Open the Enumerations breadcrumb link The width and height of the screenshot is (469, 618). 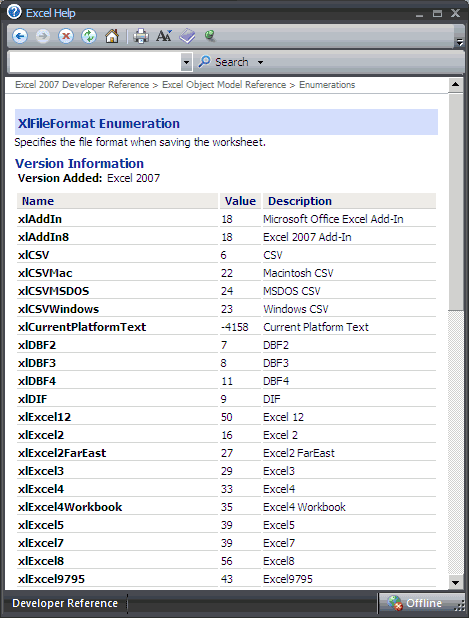[x=327, y=85]
